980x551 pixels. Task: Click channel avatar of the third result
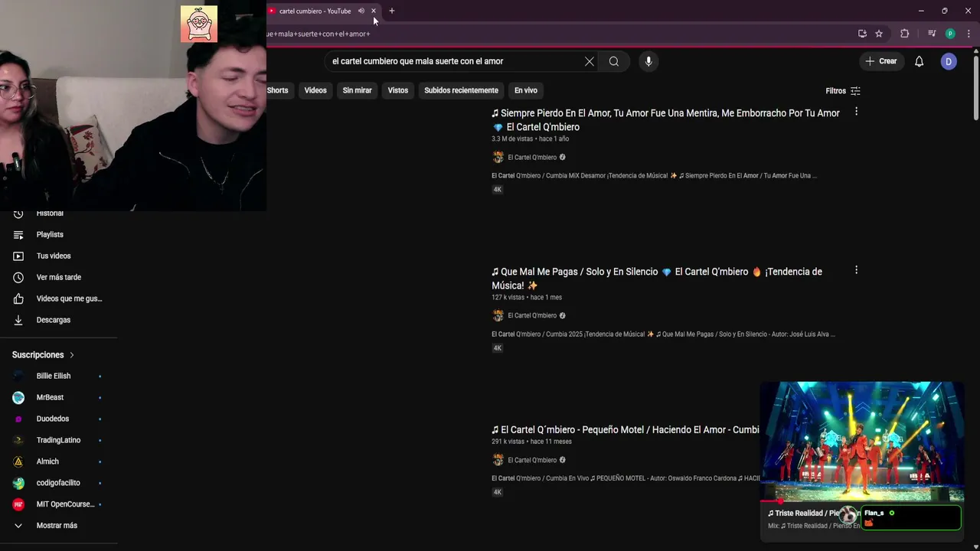tap(498, 461)
